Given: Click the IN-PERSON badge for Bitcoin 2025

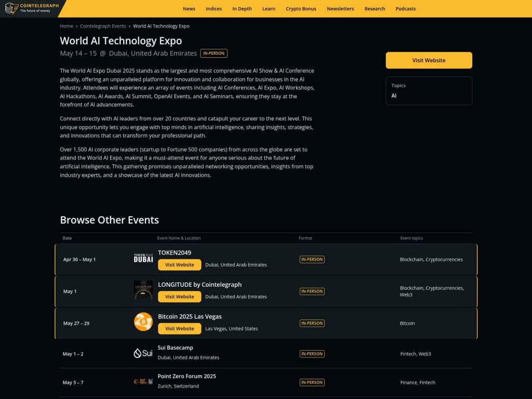Looking at the screenshot, I should click(312, 323).
